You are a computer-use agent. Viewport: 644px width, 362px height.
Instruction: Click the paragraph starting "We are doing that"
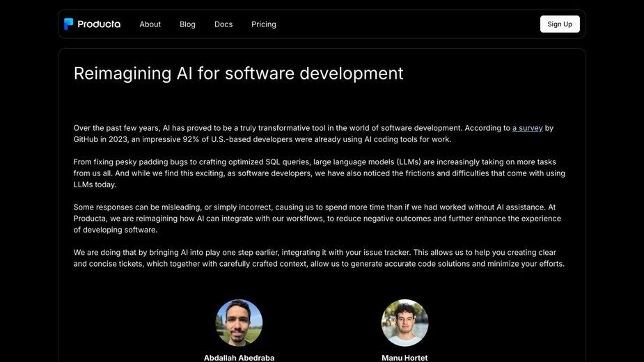point(319,258)
